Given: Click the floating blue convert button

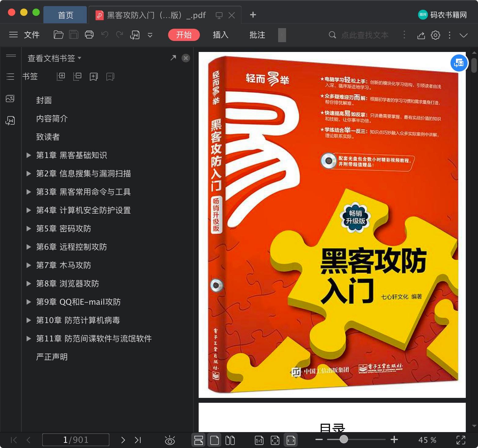Looking at the screenshot, I should point(459,63).
